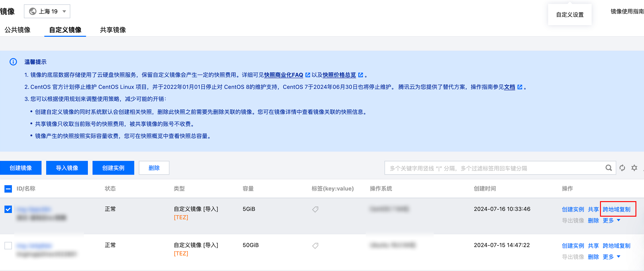The width and height of the screenshot is (644, 271).
Task: Click the tag icon in the 50GiB row
Action: 315,246
